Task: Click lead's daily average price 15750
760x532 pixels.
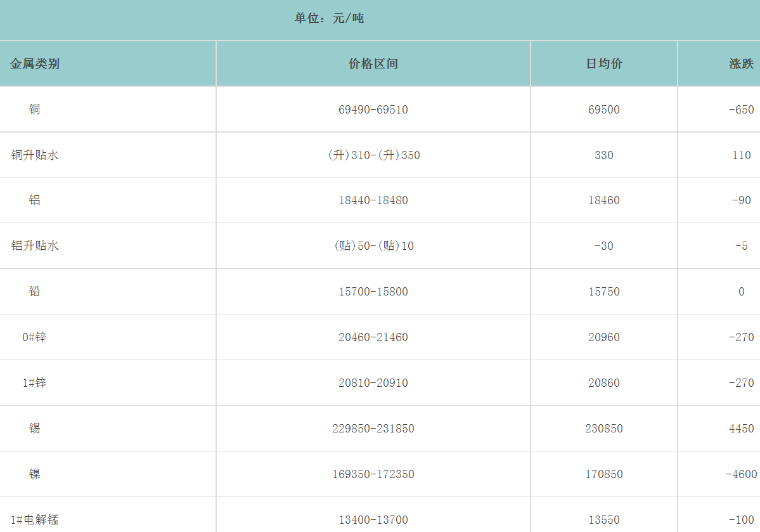Action: [604, 292]
